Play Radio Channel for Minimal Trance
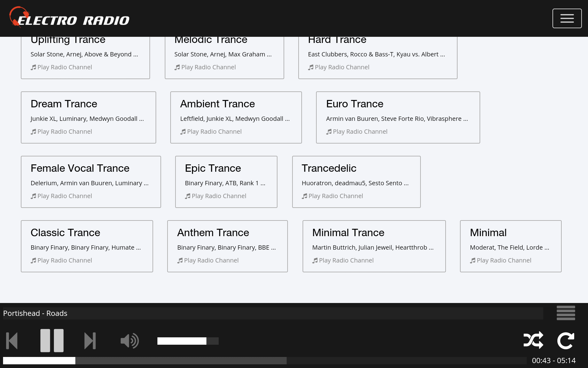The height and width of the screenshot is (368, 588). pyautogui.click(x=343, y=260)
